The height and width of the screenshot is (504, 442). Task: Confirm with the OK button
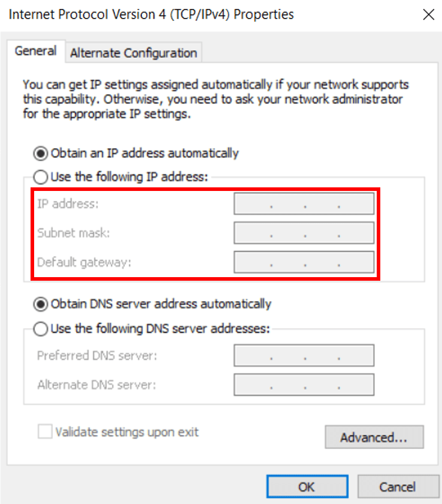[307, 487]
